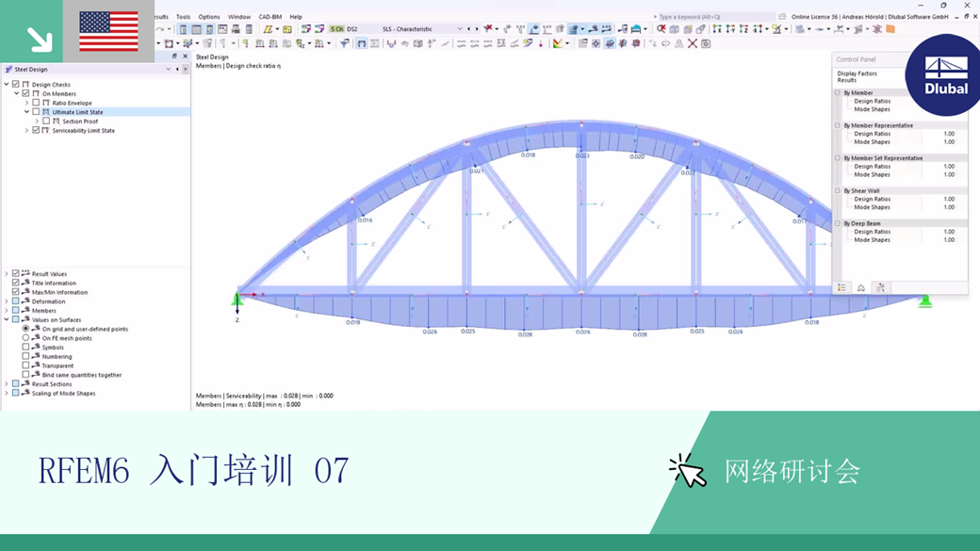
Task: Check the Section Proof checkbox
Action: [46, 122]
